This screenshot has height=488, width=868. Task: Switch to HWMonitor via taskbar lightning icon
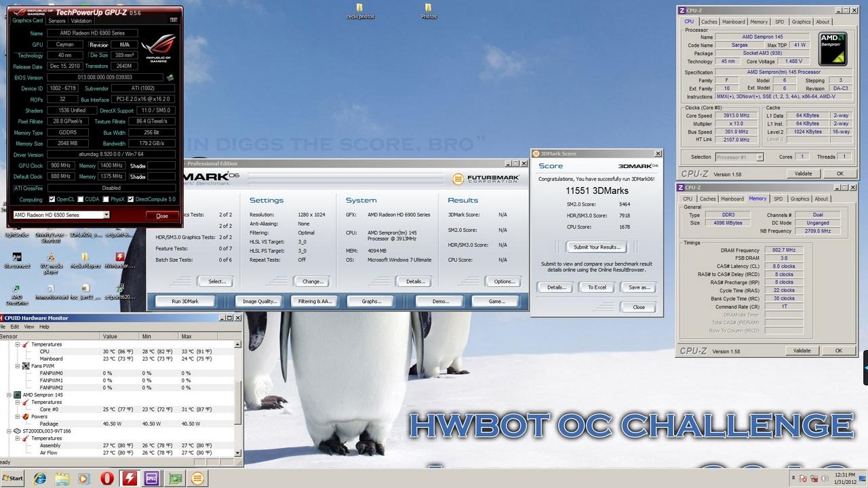click(130, 479)
